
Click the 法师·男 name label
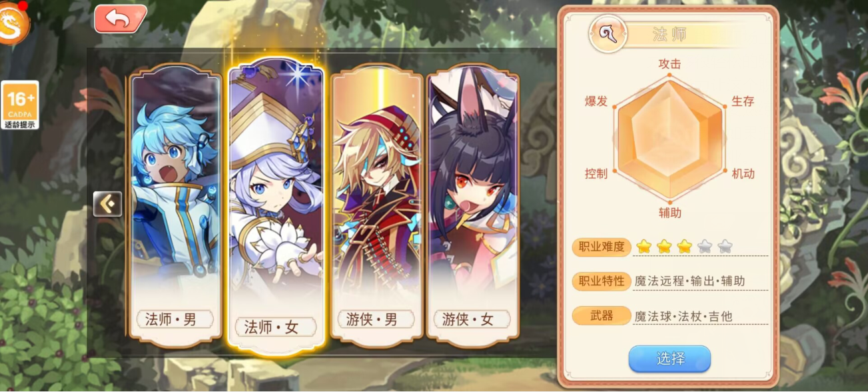[x=171, y=319]
